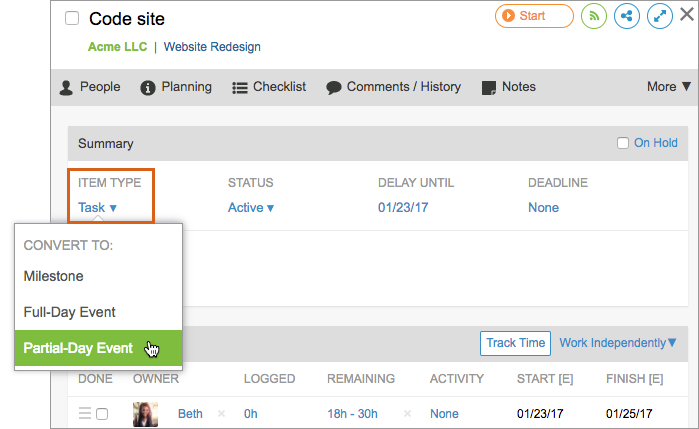Click Beth's owner avatar thumbnail
The height and width of the screenshot is (429, 699).
click(146, 414)
